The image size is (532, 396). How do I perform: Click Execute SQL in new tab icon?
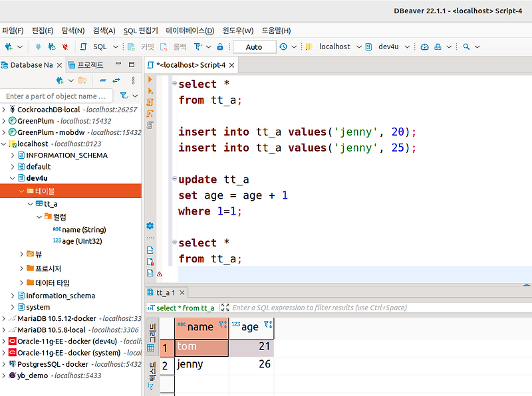click(150, 91)
